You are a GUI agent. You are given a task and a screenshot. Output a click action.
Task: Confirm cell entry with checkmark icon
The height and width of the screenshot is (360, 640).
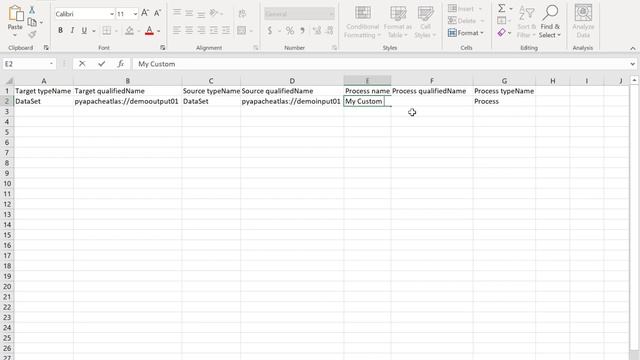[x=102, y=64]
